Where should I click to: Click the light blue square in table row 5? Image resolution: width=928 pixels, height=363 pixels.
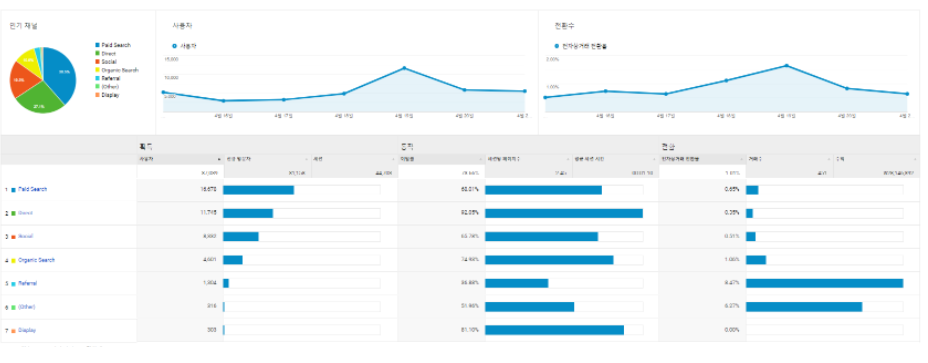click(13, 284)
